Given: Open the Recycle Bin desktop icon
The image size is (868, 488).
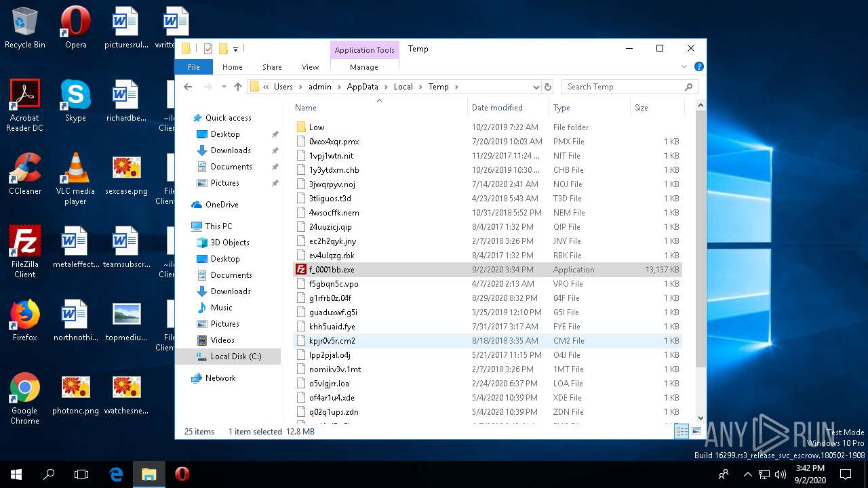Looking at the screenshot, I should coord(25,28).
